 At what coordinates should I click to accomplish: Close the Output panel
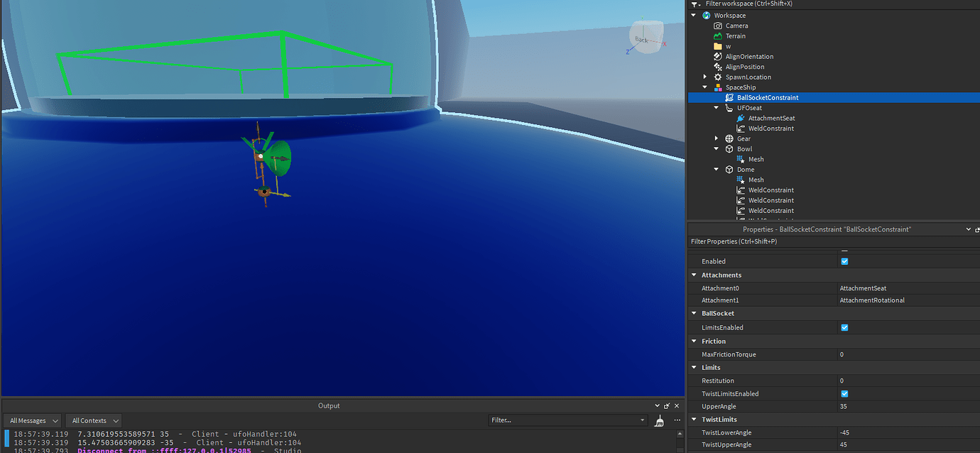(x=676, y=406)
